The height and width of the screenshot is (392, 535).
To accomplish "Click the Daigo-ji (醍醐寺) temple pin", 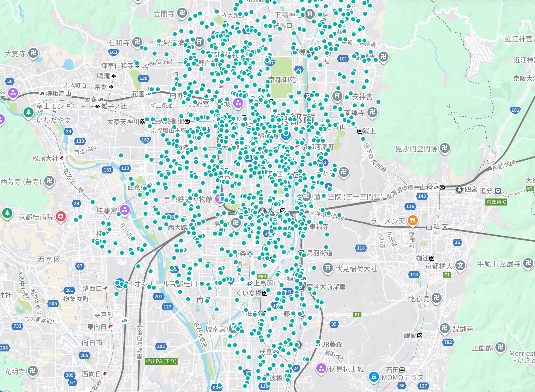I will coord(445,328).
